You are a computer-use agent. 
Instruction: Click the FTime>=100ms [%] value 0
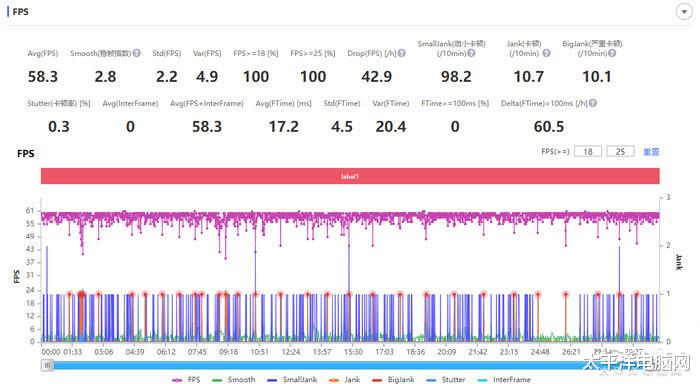(x=455, y=127)
